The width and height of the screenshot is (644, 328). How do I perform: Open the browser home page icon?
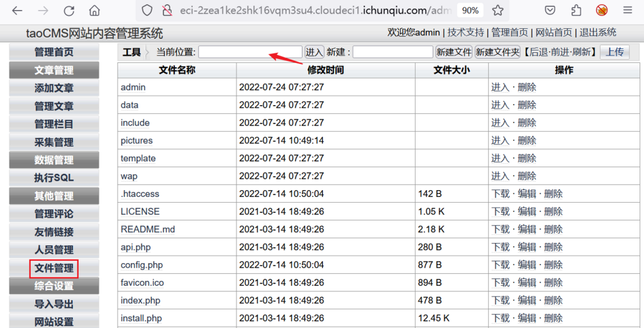click(x=94, y=11)
